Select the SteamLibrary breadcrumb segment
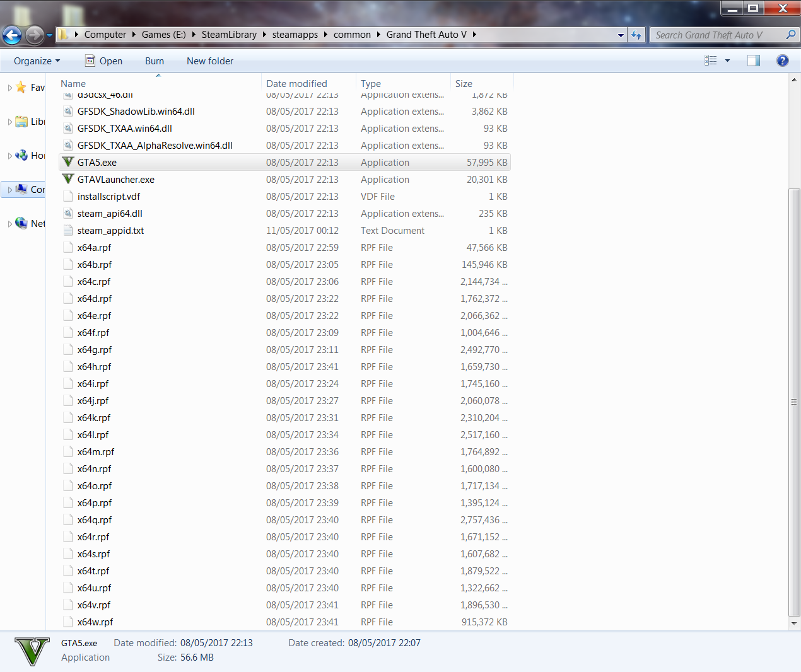 click(x=229, y=35)
